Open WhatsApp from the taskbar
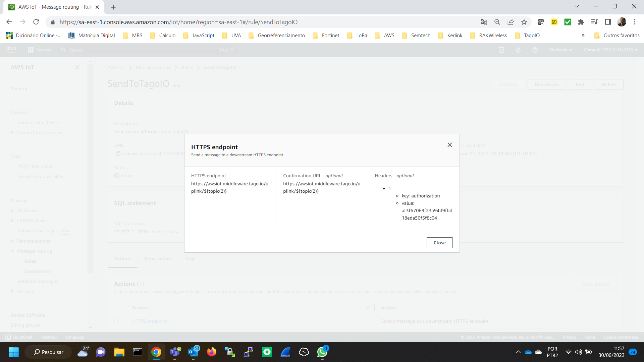This screenshot has width=644, height=362. click(322, 352)
